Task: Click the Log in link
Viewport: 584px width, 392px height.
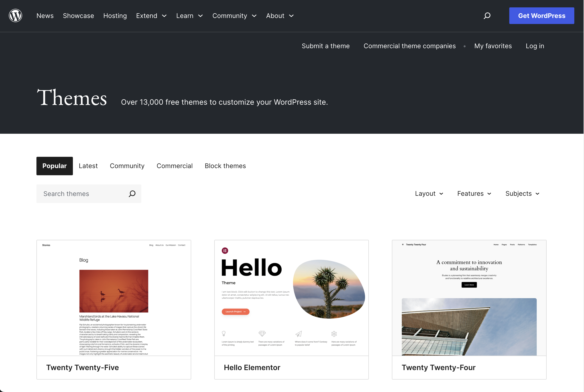Action: point(534,46)
